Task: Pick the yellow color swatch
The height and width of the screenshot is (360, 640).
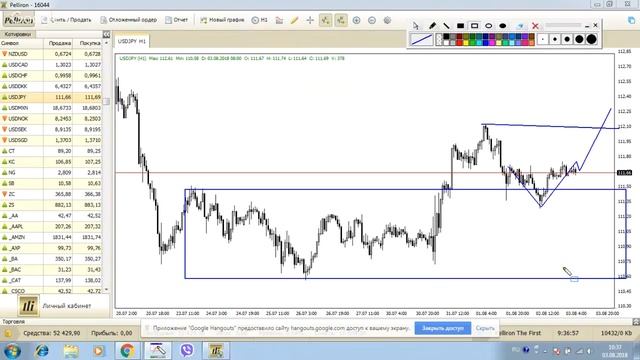Action: pos(466,42)
